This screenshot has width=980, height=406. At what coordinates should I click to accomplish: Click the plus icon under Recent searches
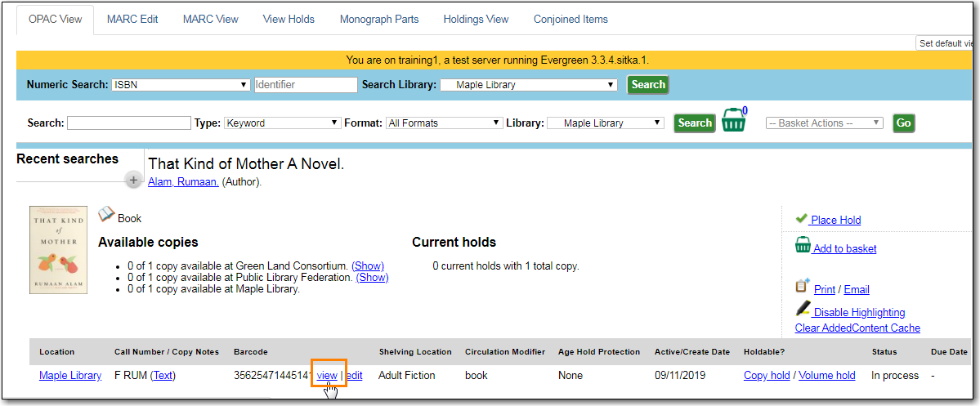134,181
